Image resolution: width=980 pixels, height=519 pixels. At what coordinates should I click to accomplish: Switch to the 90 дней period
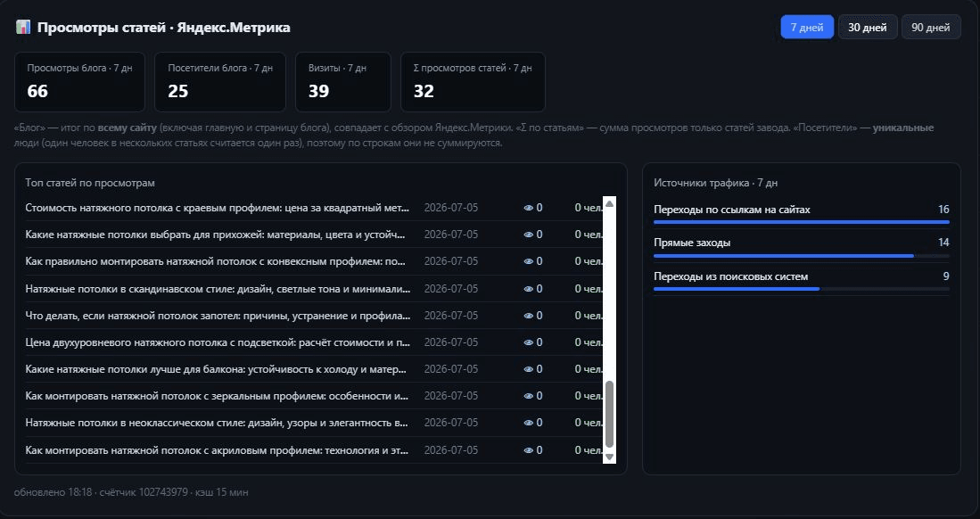click(931, 27)
